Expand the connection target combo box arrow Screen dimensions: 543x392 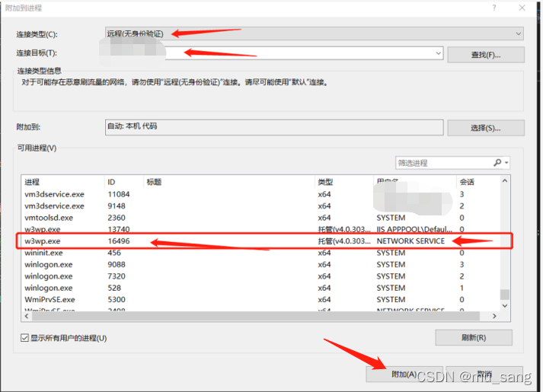click(438, 53)
